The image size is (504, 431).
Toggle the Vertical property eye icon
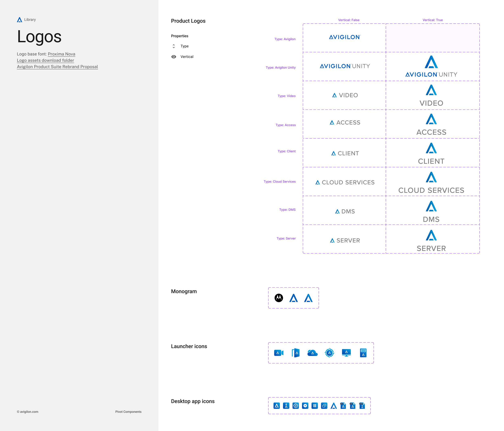point(174,57)
